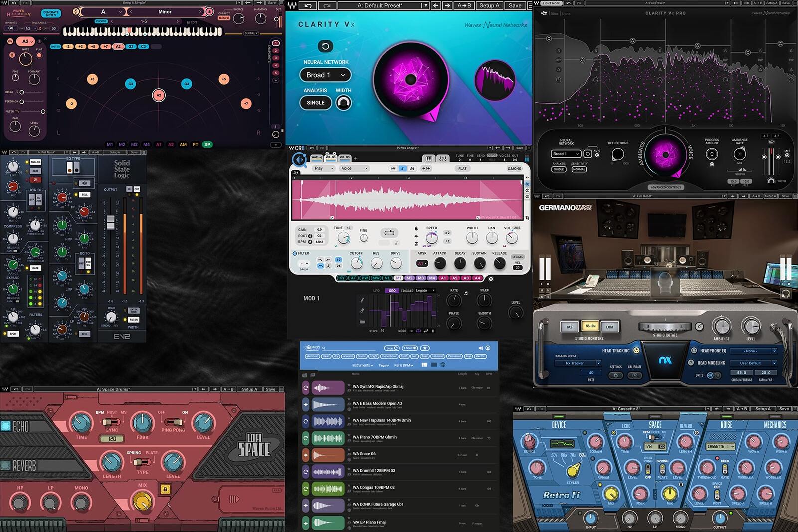The image size is (798, 532).
Task: Click the headphones icon in Cosmos header
Action: 488,348
